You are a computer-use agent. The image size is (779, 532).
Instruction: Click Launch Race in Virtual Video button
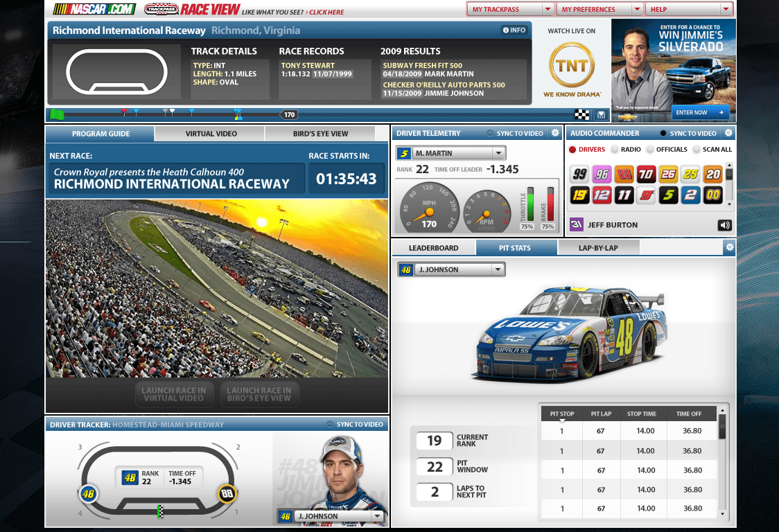(173, 394)
